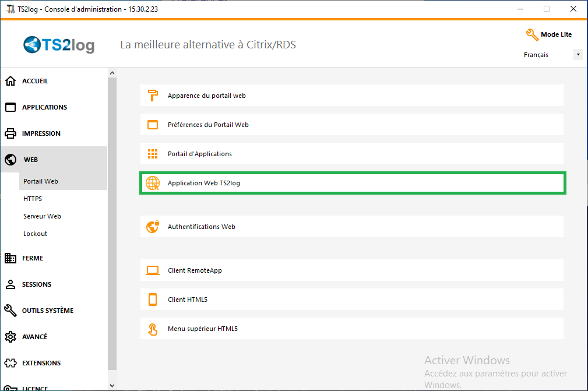Viewport: 588px width, 391px height.
Task: Open Menu supérieur HTML5
Action: click(352, 329)
